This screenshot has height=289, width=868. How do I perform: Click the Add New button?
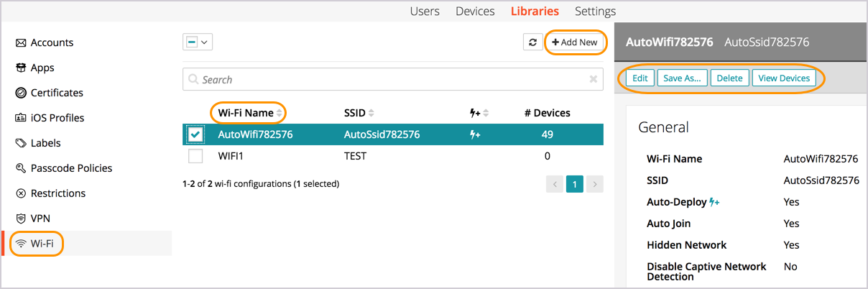[x=575, y=42]
